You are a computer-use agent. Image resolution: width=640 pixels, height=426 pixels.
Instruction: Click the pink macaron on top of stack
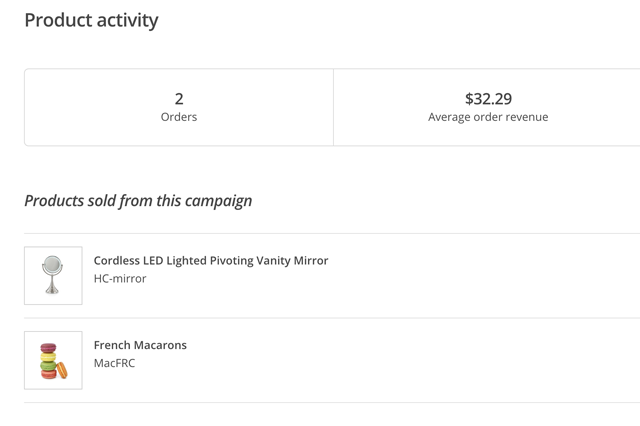[x=48, y=348]
